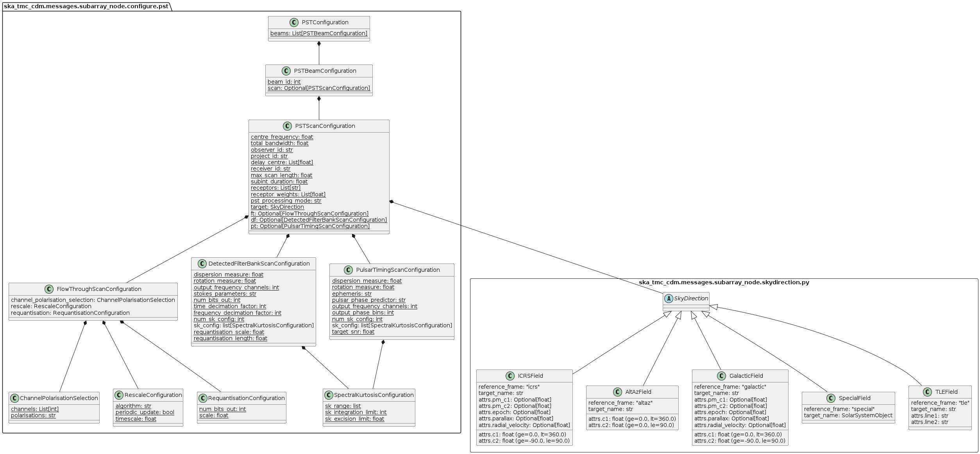The height and width of the screenshot is (454, 980).
Task: Click 'pt: Optional[PulsarTimingScanConfiguration]' attribute
Action: 310,226
